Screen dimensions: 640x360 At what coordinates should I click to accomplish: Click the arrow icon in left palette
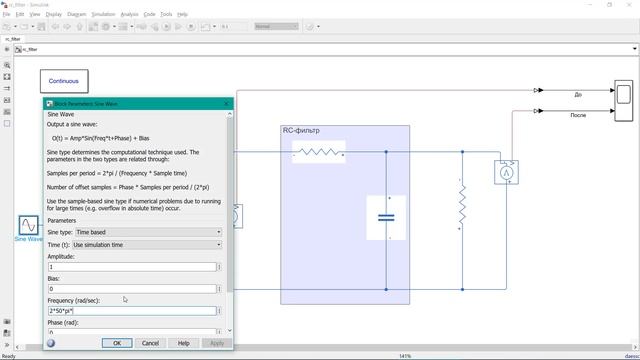pyautogui.click(x=7, y=88)
